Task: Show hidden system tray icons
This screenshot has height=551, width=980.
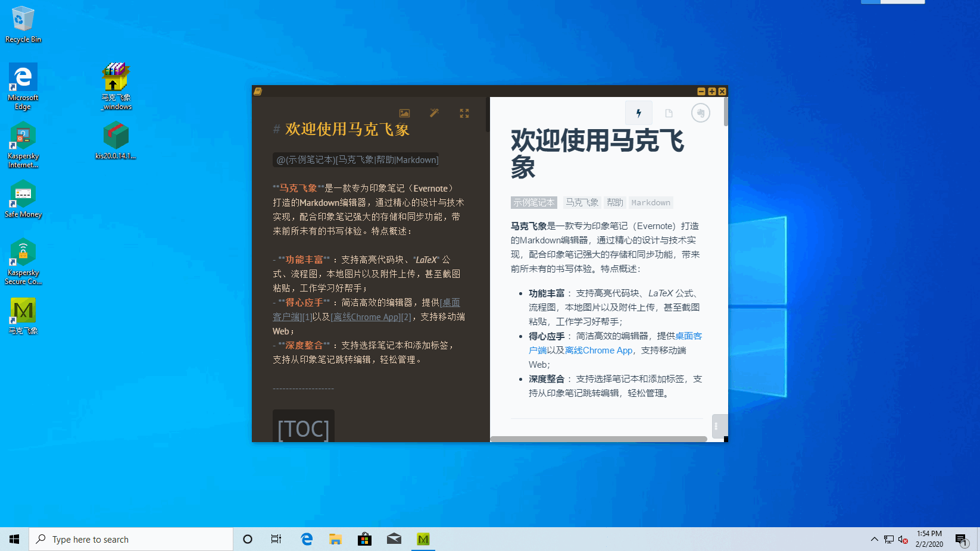Action: coord(874,539)
